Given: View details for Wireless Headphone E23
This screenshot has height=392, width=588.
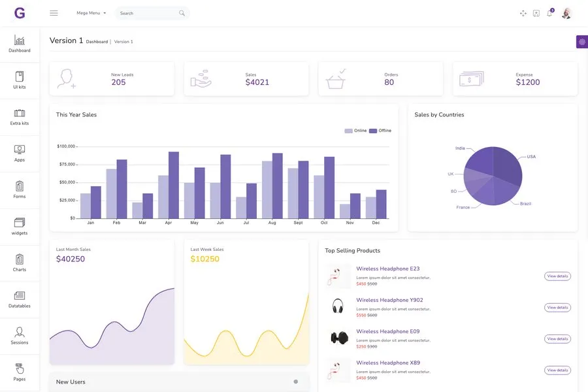Looking at the screenshot, I should tap(557, 276).
